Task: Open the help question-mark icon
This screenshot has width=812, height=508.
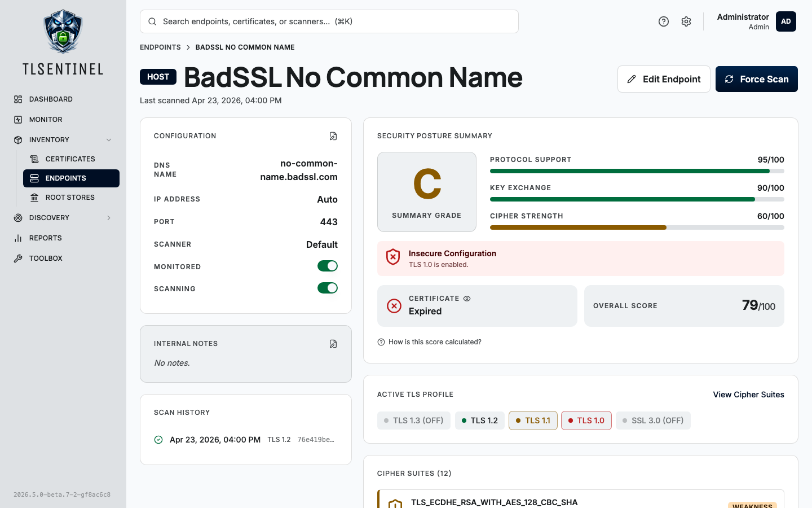Action: click(x=664, y=21)
